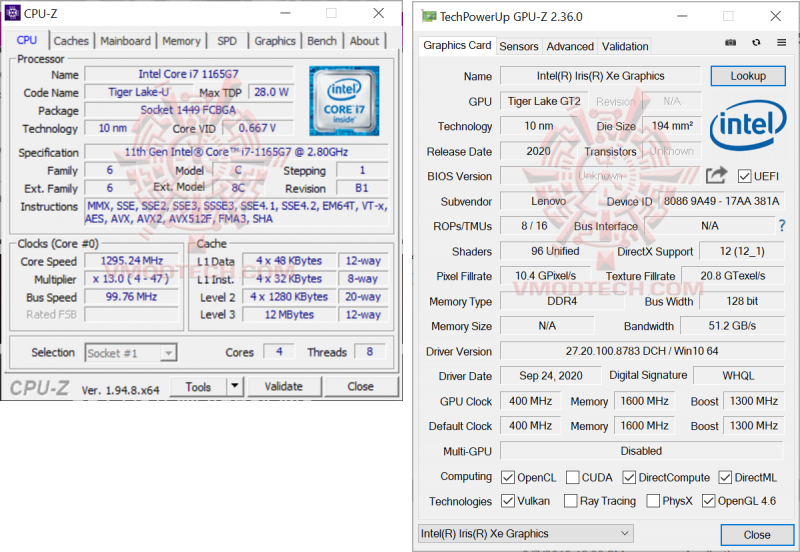Screen dimensions: 800x552
Task: Click the Bus Speed value 99.76 MHz
Action: coord(132,296)
